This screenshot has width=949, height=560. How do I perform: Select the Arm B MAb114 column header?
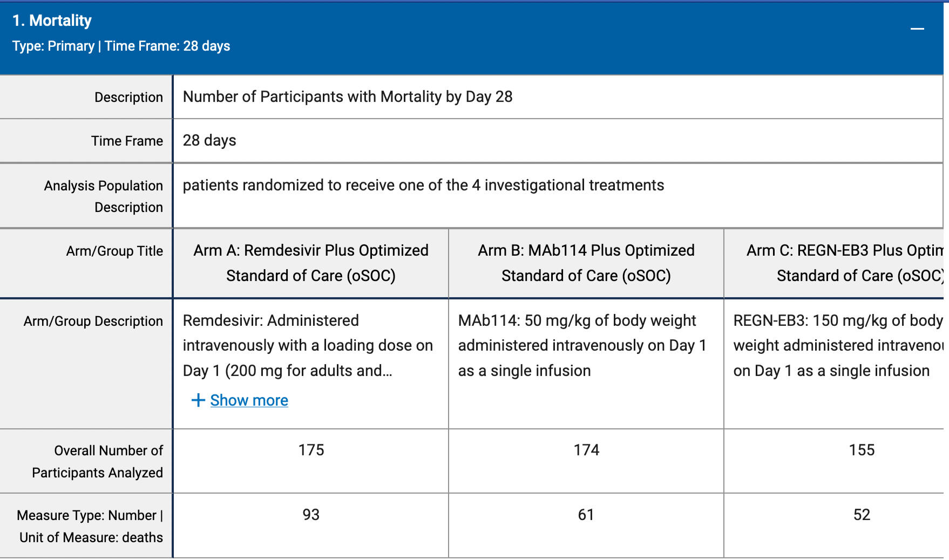[x=586, y=263]
